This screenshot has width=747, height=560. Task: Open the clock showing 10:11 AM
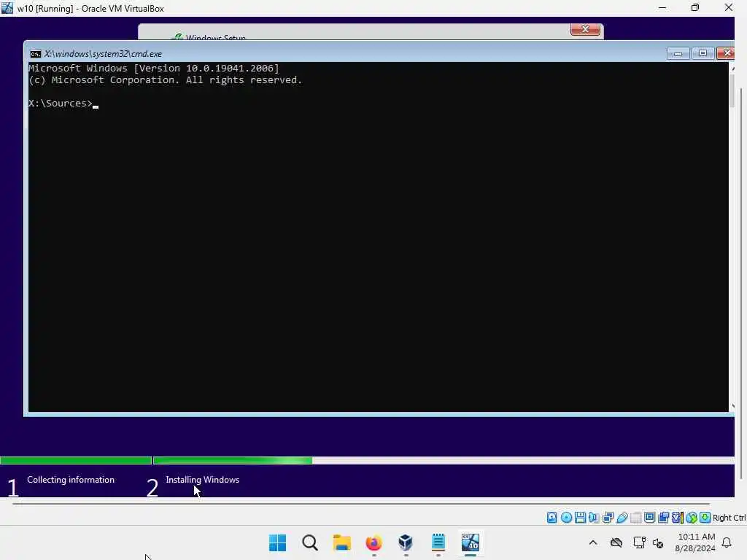[x=695, y=542]
